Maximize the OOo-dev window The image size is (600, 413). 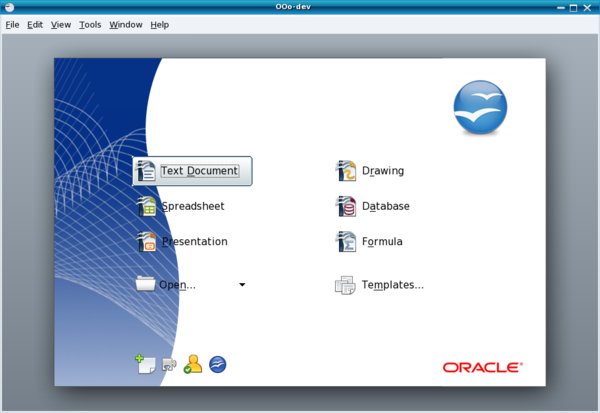[x=573, y=8]
